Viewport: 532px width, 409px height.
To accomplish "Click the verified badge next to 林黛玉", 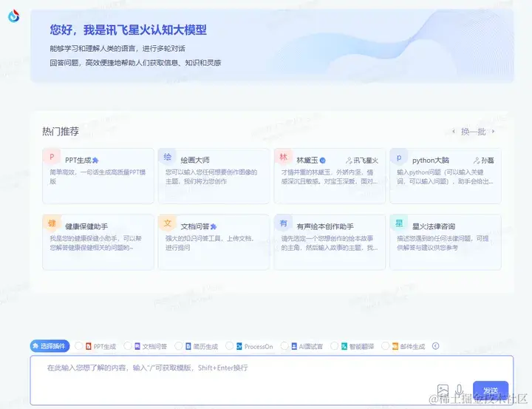I will [x=323, y=160].
